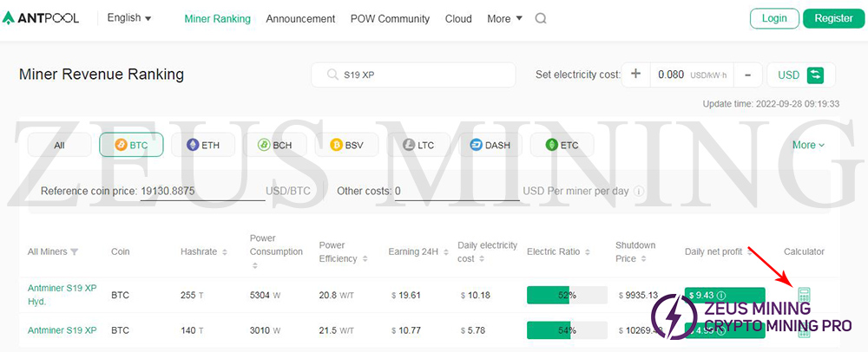
Task: Click the Register button
Action: point(833,18)
